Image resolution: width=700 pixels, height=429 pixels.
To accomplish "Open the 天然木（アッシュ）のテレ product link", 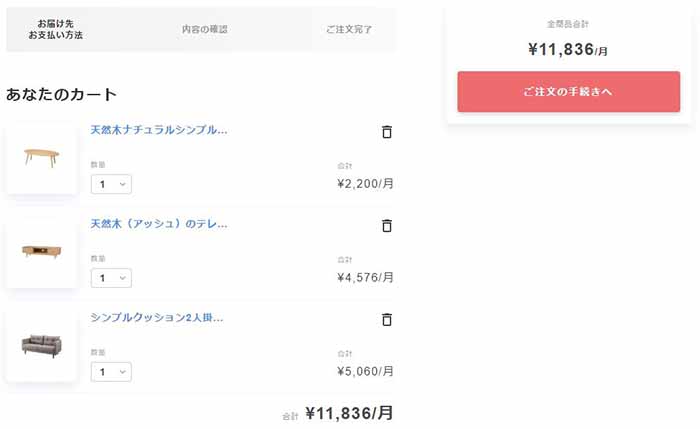I will coord(158,224).
